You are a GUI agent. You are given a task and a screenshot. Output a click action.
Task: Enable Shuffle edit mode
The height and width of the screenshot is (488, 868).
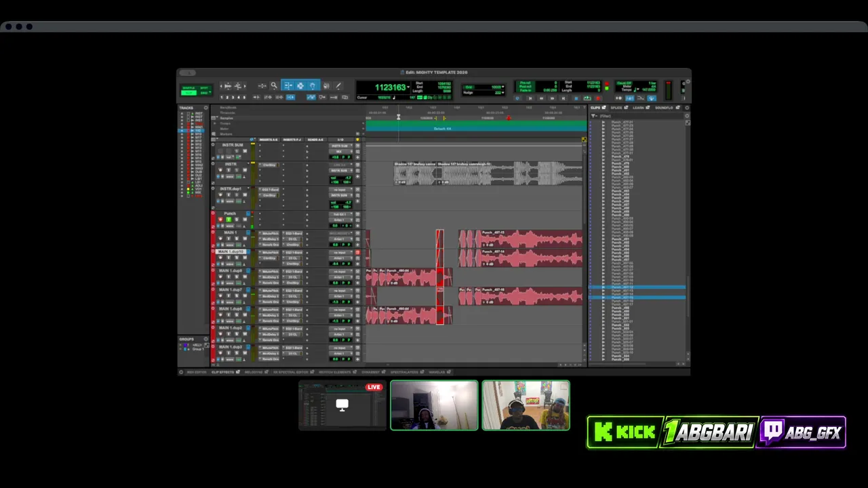(189, 87)
